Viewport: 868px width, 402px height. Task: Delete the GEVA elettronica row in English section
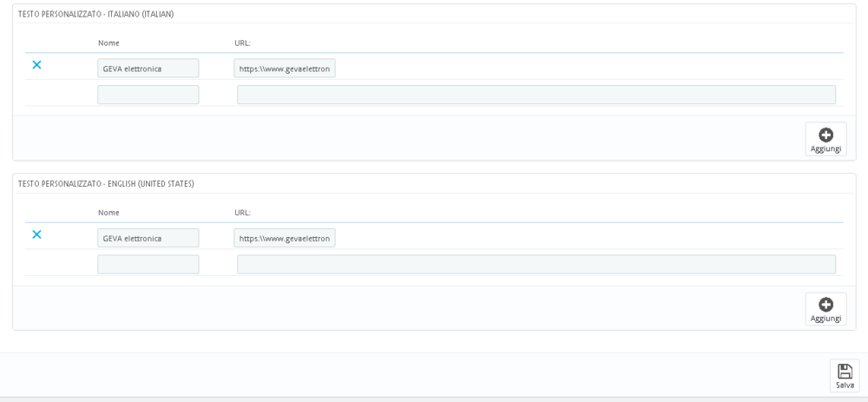pos(36,234)
